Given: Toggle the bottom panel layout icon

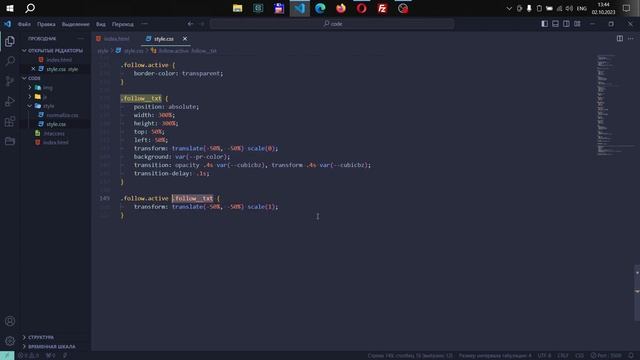Looking at the screenshot, I should point(556,24).
